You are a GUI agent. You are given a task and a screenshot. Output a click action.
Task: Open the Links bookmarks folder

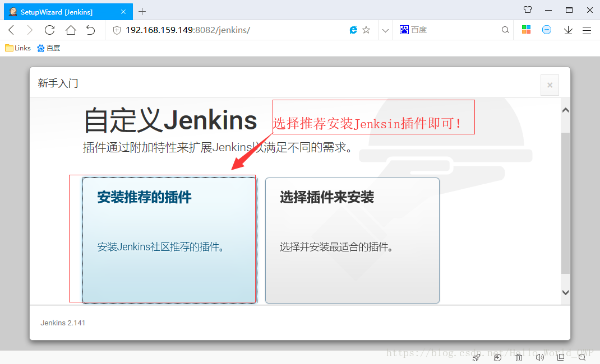pyautogui.click(x=18, y=48)
